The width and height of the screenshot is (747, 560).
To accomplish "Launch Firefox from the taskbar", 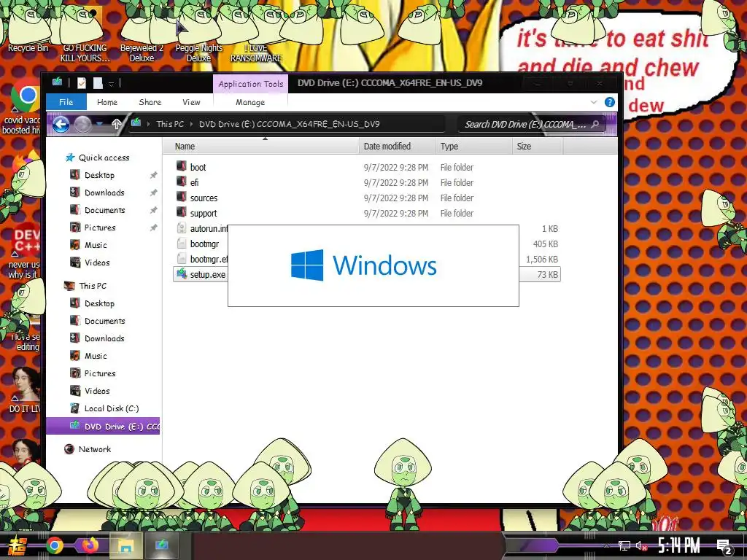I will coord(90,545).
